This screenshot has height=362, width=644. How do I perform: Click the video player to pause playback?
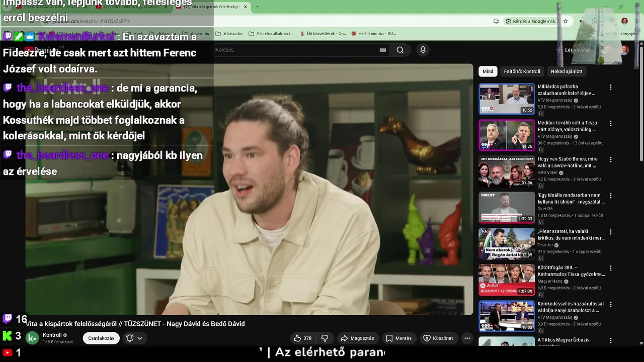coord(250,190)
